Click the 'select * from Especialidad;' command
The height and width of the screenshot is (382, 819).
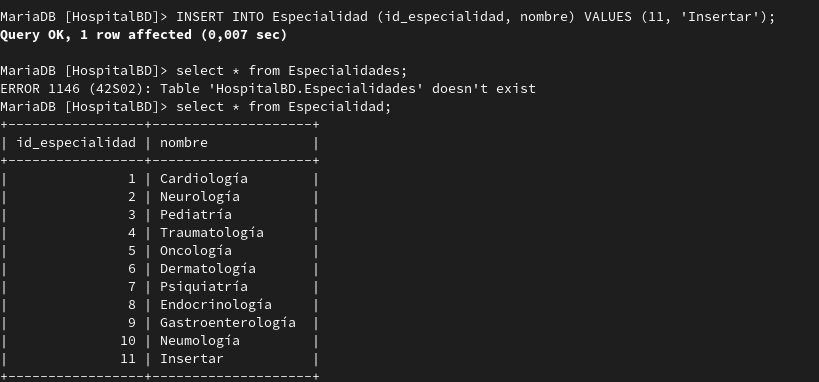pyautogui.click(x=284, y=107)
